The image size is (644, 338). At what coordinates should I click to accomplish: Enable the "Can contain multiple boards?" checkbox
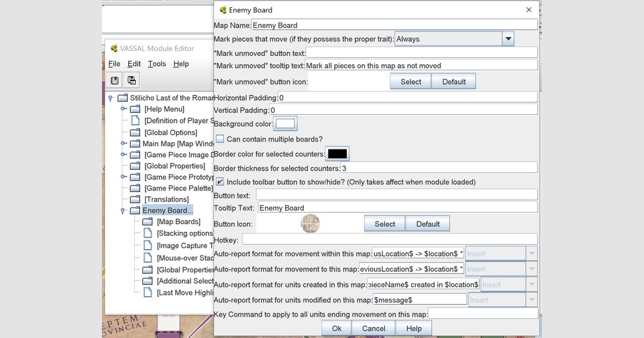pyautogui.click(x=219, y=138)
